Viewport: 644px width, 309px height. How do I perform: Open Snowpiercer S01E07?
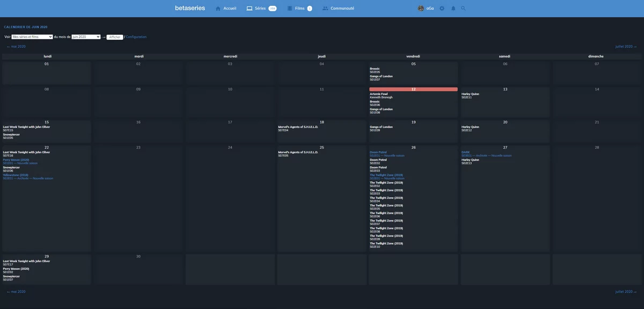click(11, 278)
